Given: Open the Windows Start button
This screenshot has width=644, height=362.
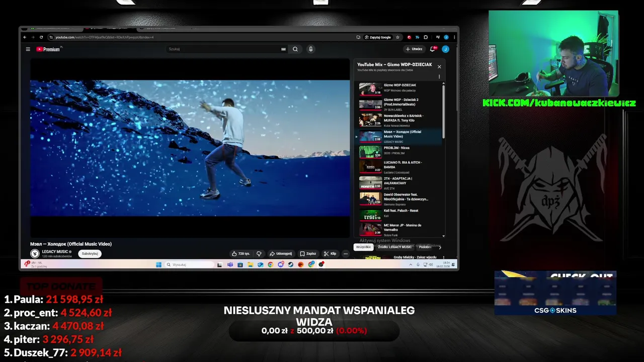Looking at the screenshot, I should coord(158,264).
